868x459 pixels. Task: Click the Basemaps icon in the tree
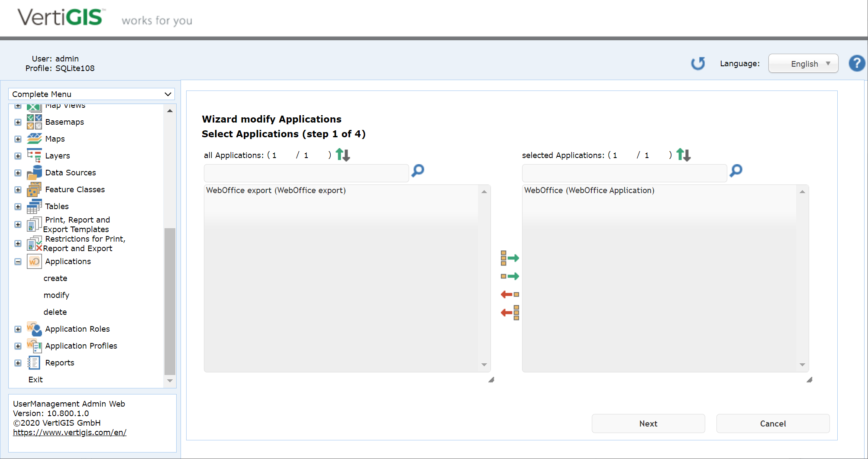coord(34,122)
